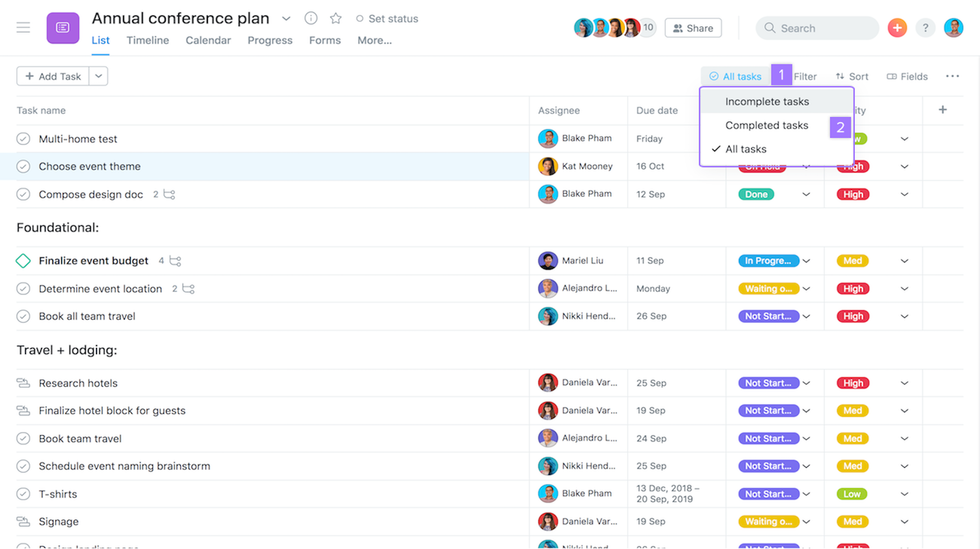Image resolution: width=980 pixels, height=549 pixels.
Task: Click the List view tab
Action: (101, 40)
